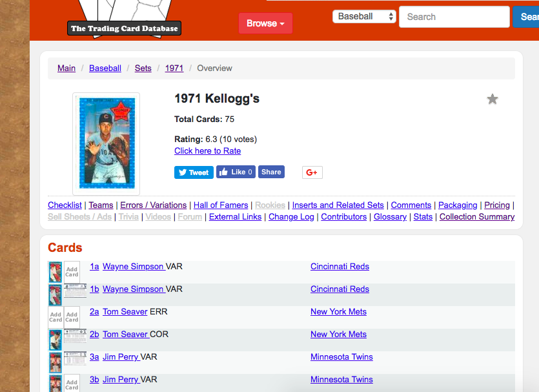Viewport: 539px width, 392px height.
Task: Open New York Mets link in row 2a
Action: [x=339, y=311]
